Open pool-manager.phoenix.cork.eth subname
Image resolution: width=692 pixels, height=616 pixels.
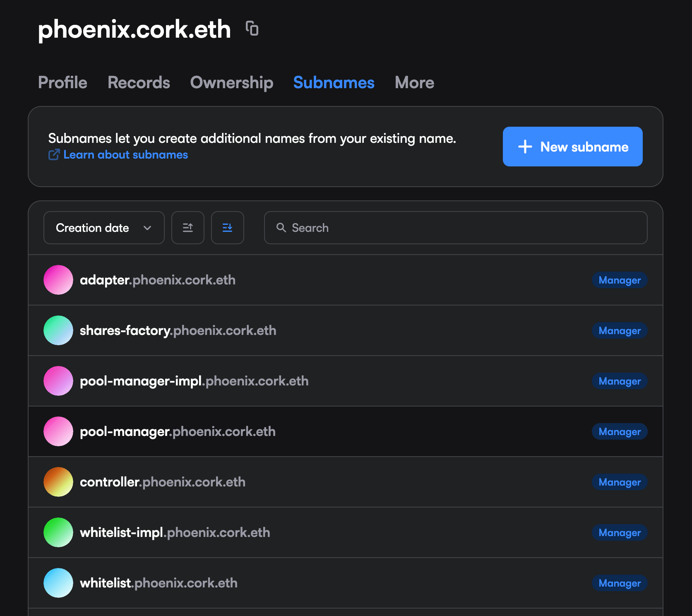178,431
